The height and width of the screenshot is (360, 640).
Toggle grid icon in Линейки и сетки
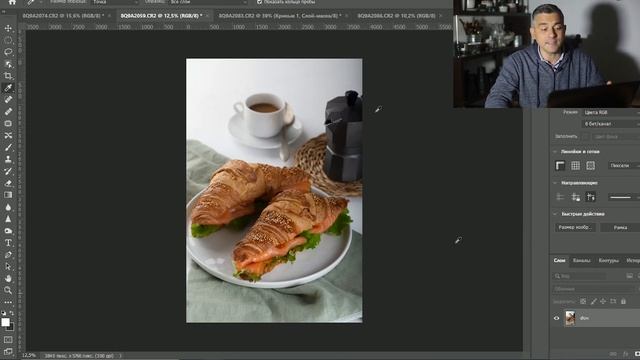tap(575, 165)
